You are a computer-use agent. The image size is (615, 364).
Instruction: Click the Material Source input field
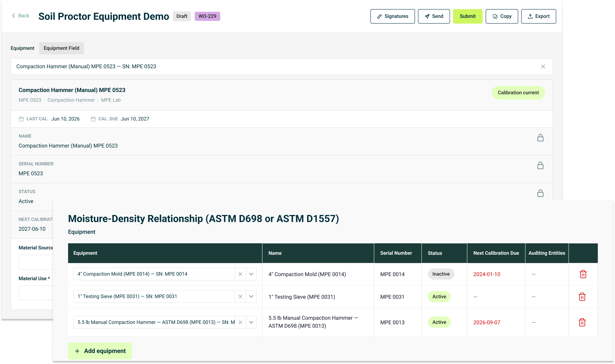(x=36, y=262)
